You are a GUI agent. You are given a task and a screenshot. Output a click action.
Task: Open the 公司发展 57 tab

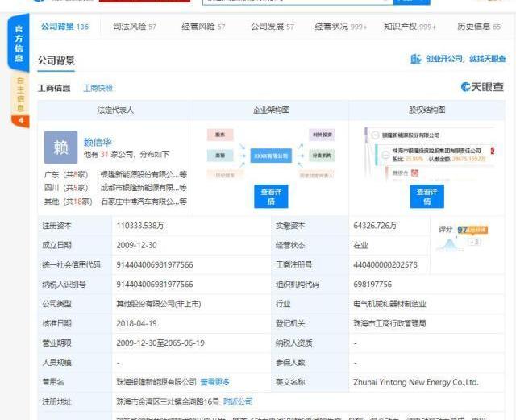273,27
